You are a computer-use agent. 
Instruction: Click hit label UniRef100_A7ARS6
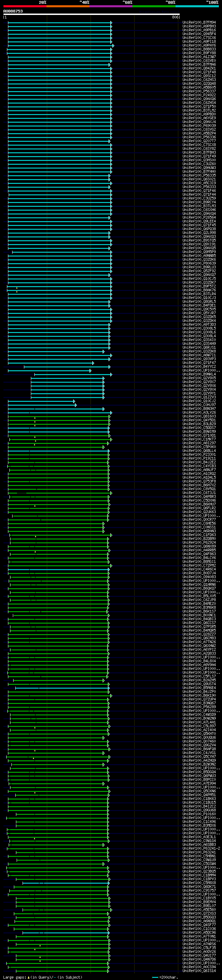[199, 944]
